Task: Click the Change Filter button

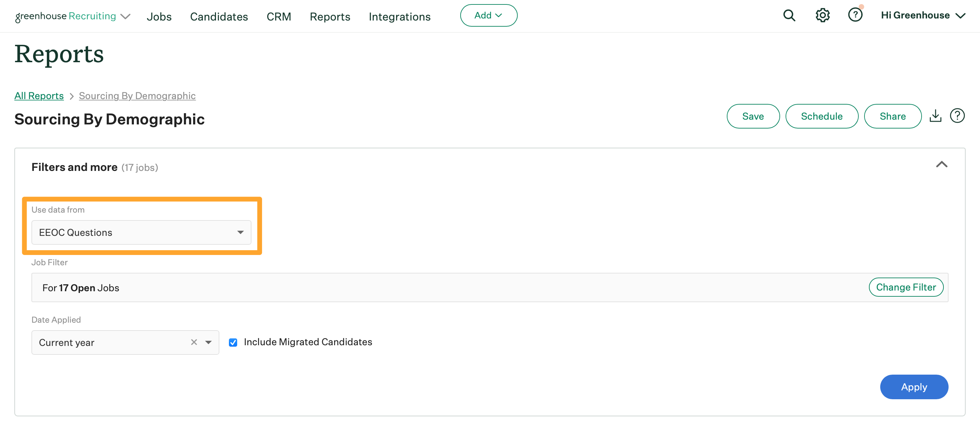Action: 905,287
